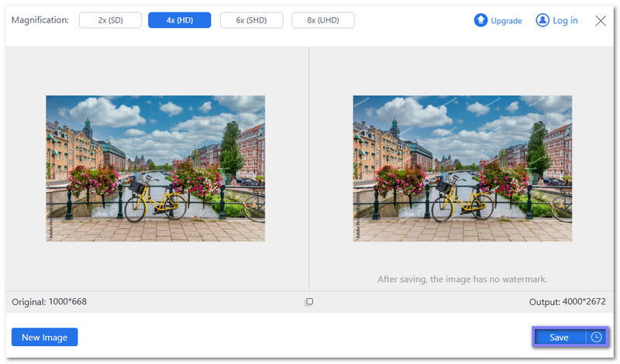The image size is (620, 364).
Task: Select the 2x (SD) magnification option
Action: click(x=110, y=20)
